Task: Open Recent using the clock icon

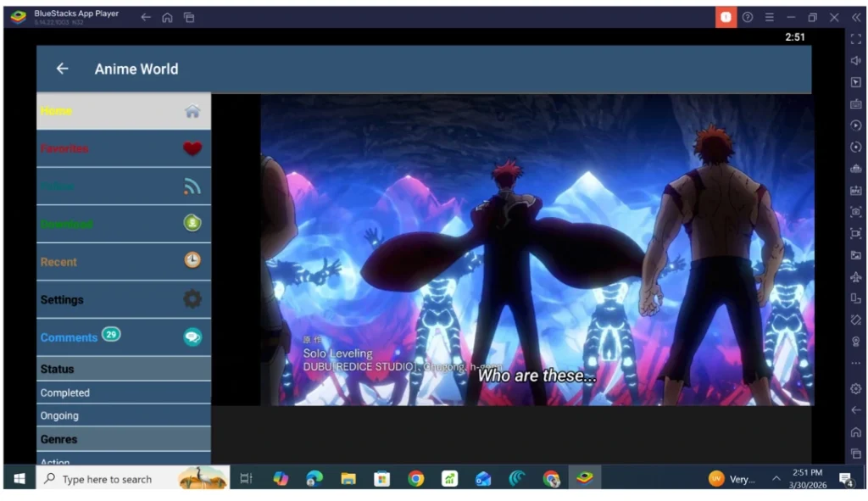Action: click(191, 261)
